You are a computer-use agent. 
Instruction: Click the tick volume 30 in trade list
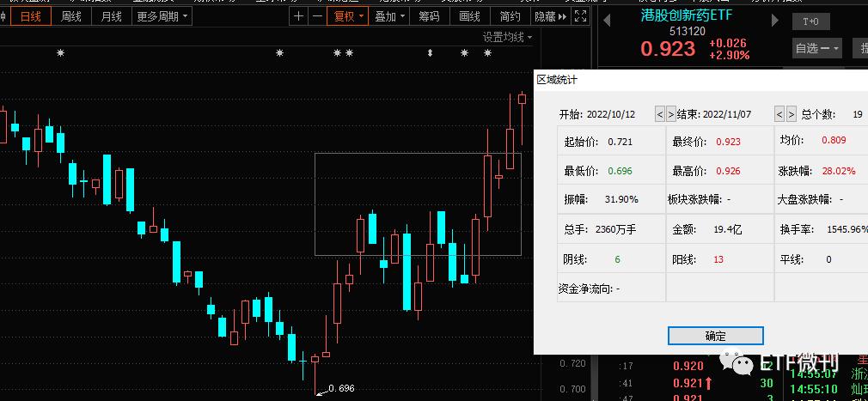pyautogui.click(x=766, y=383)
